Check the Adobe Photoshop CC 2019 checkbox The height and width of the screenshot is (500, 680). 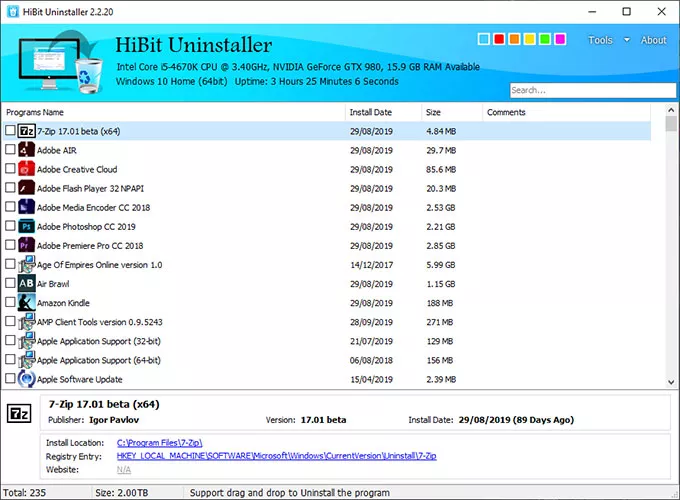pyautogui.click(x=10, y=226)
